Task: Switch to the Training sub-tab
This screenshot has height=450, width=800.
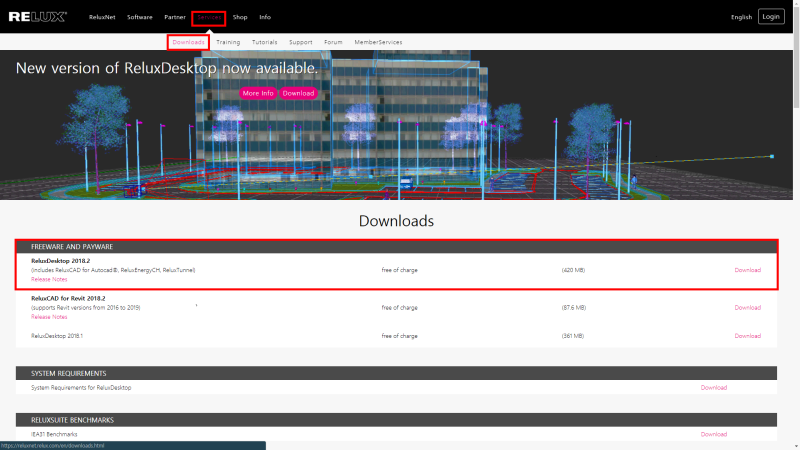Action: click(x=228, y=42)
